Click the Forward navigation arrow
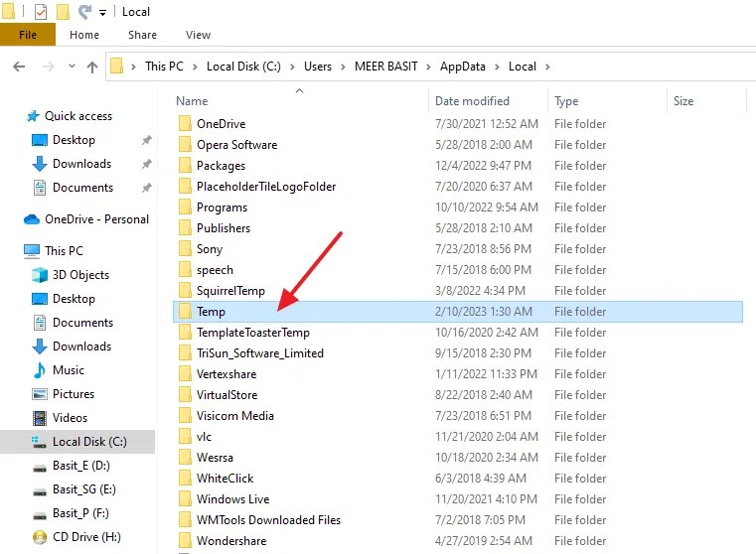This screenshot has width=756, height=554. click(x=49, y=67)
